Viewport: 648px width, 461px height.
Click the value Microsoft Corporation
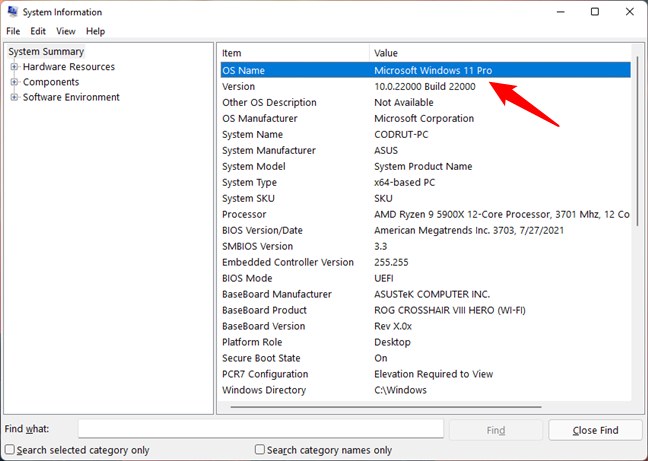pyautogui.click(x=424, y=119)
